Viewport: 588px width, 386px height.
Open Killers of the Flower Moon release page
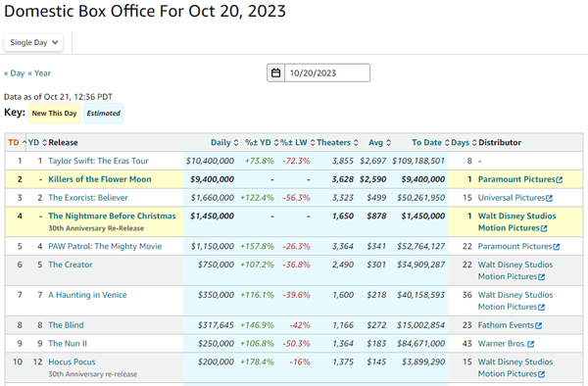[x=100, y=179]
